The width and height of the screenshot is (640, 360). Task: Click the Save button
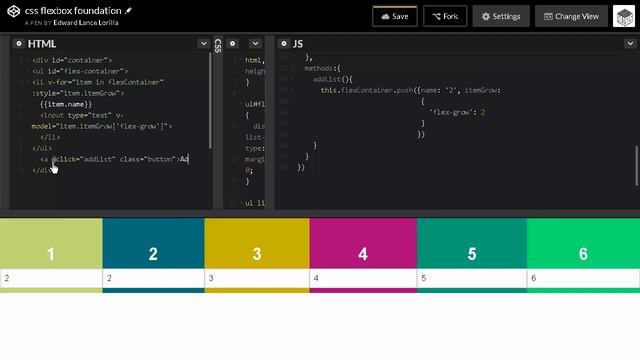click(x=395, y=16)
